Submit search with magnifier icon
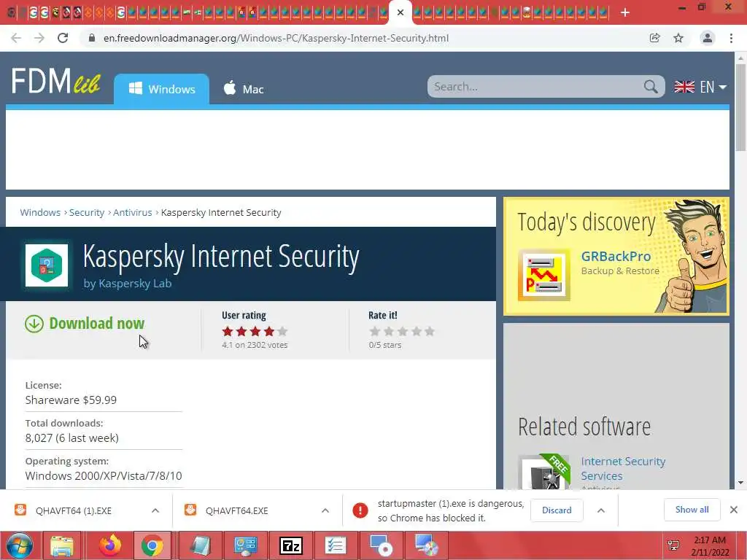Image resolution: width=747 pixels, height=560 pixels. click(650, 87)
